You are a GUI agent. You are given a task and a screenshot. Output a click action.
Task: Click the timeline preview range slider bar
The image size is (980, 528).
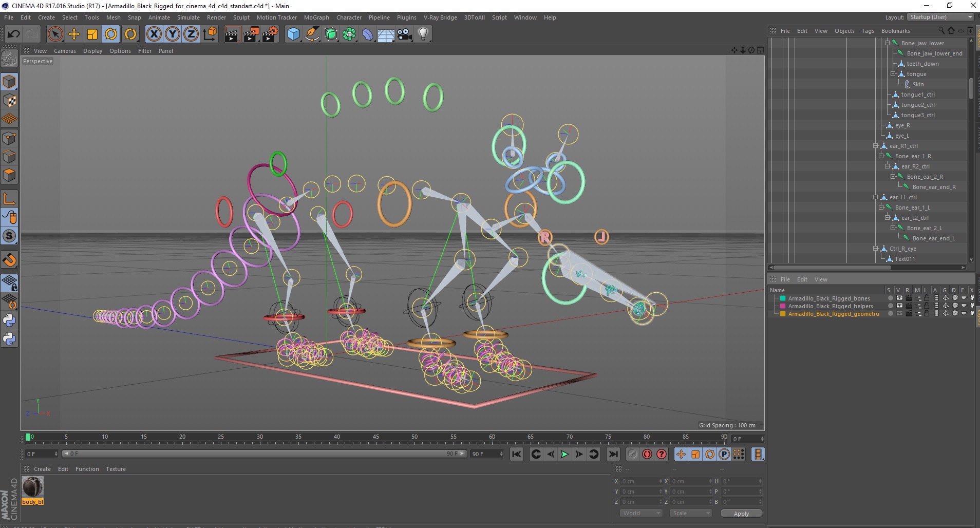coord(264,454)
